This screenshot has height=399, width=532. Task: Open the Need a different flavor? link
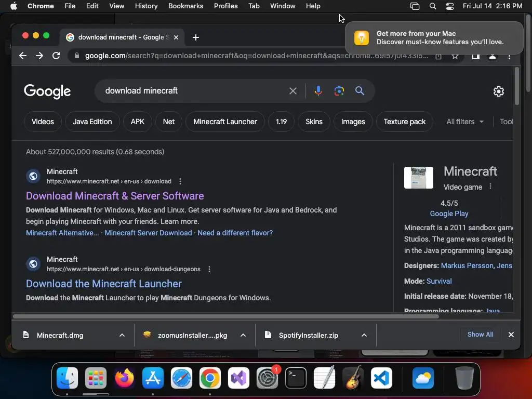click(235, 233)
